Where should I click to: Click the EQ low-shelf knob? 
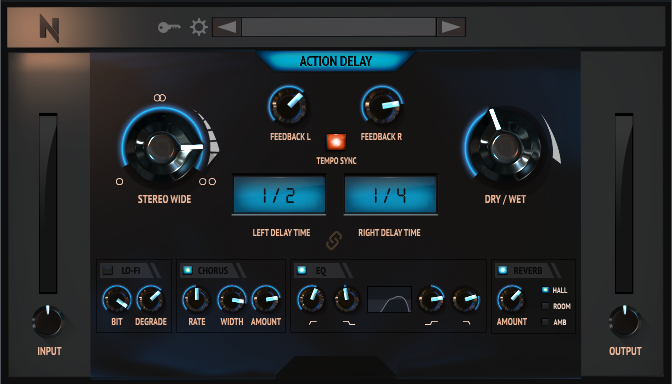click(347, 299)
